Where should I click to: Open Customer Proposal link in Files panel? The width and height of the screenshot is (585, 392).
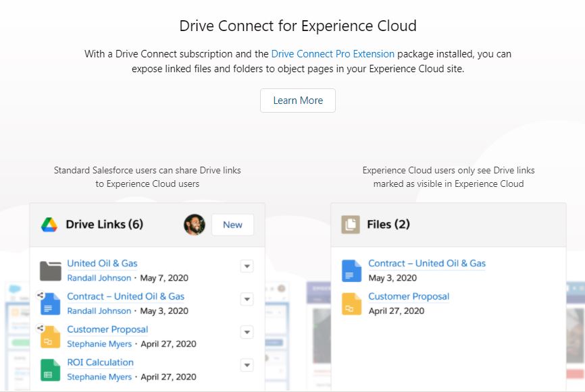click(x=409, y=297)
